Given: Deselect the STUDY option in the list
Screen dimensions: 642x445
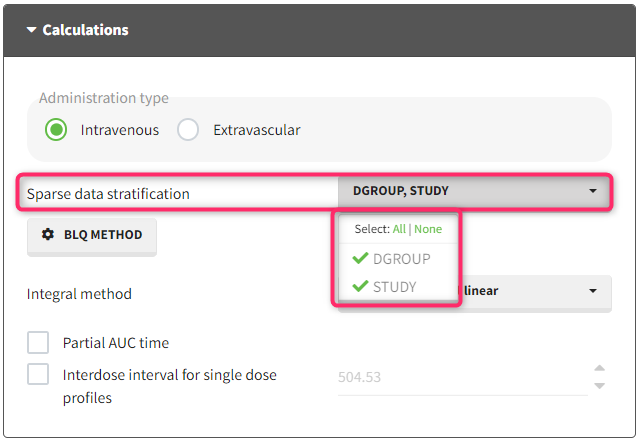Looking at the screenshot, I should click(394, 287).
